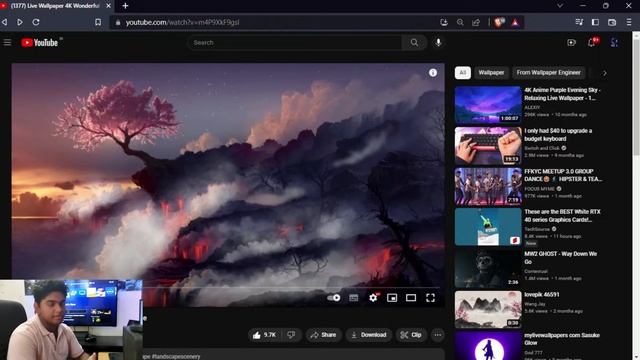Open Brave Shields lion icon
640x360 pixels.
499,22
